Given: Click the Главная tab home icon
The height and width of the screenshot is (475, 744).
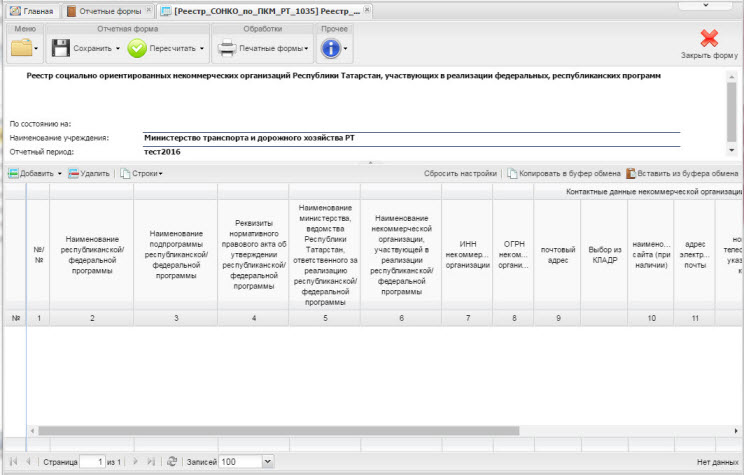Looking at the screenshot, I should (x=15, y=11).
